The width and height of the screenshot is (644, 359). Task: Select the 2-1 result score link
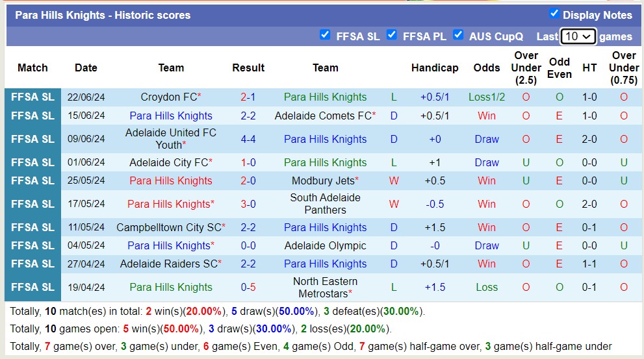[248, 97]
